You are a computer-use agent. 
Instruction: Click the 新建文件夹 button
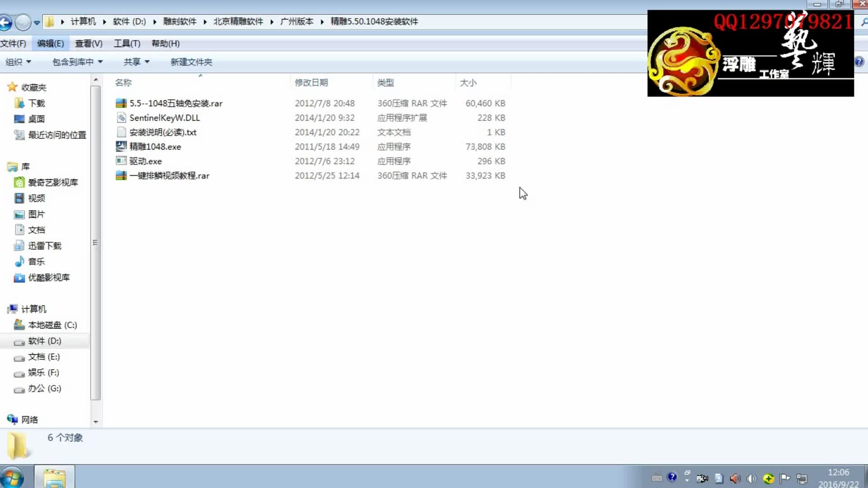(x=191, y=62)
